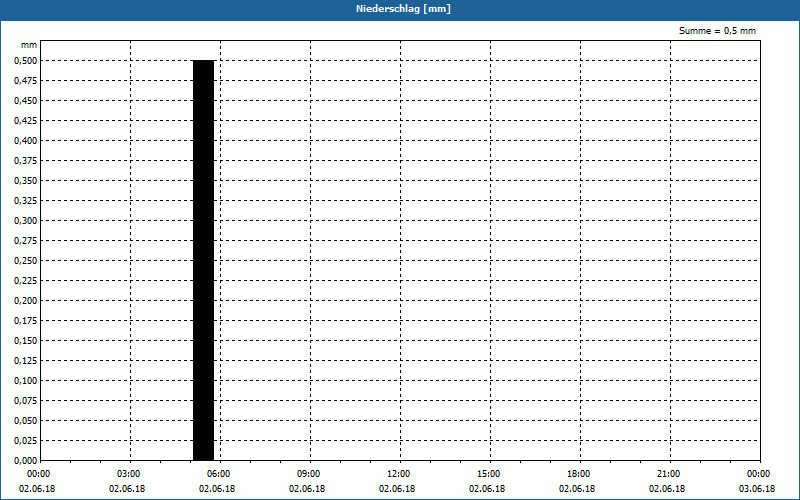Pick the 0,375 y-axis label
Viewport: 800px width, 500px height.
click(26, 161)
